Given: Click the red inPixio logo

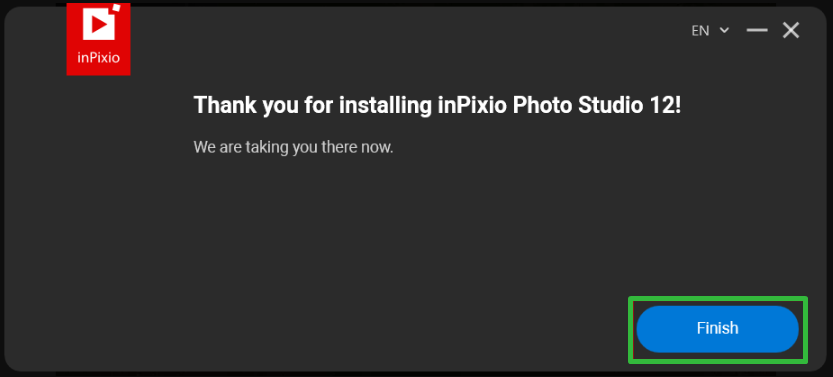Looking at the screenshot, I should coord(98,39).
